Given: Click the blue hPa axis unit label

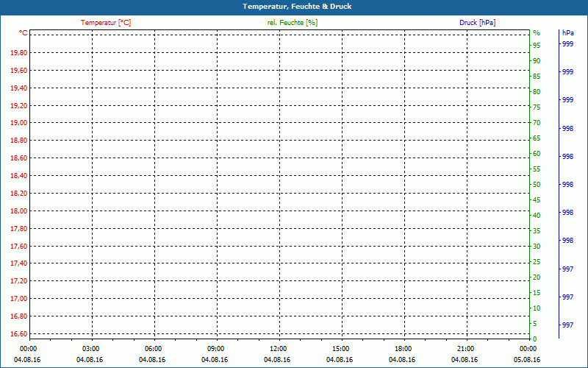Looking at the screenshot, I should point(567,33).
